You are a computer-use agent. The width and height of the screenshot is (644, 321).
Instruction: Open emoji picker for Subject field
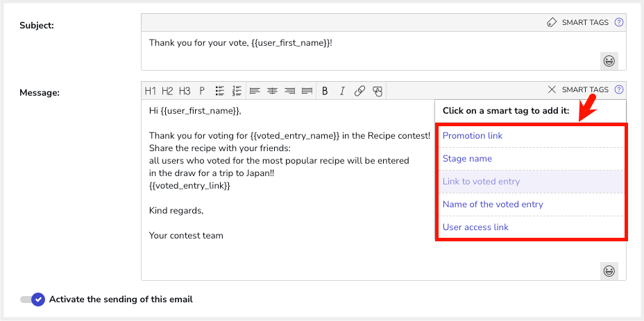pos(609,61)
